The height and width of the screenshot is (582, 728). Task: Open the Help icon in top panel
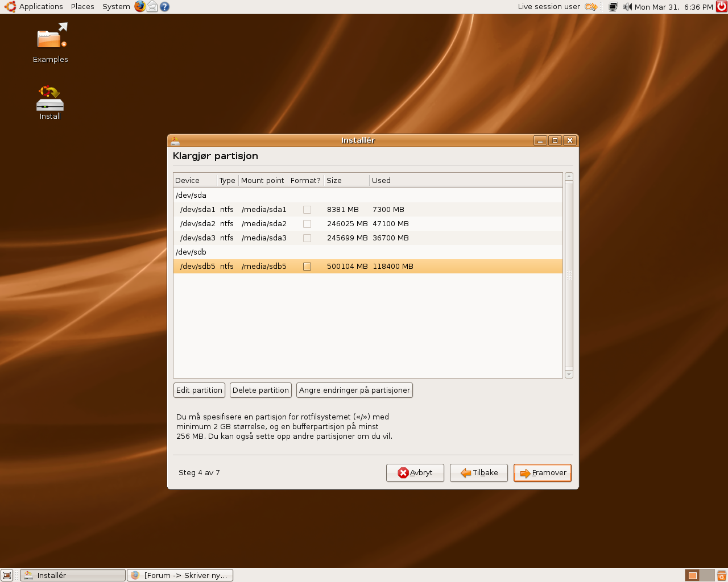[x=164, y=7]
